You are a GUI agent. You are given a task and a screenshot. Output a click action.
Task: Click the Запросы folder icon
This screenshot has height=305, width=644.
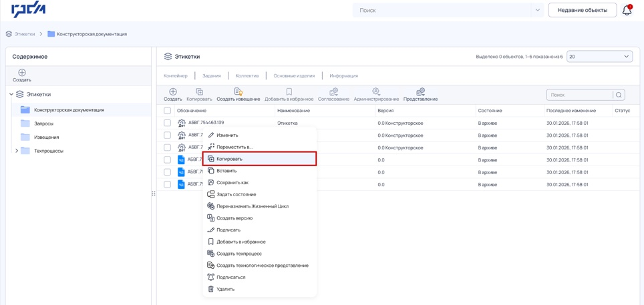(25, 123)
